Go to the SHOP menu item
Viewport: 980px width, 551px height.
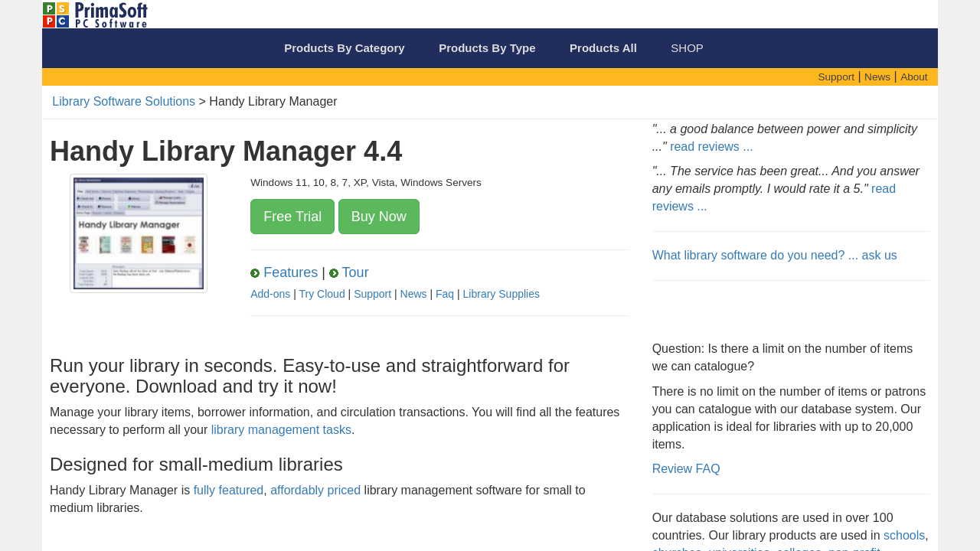point(687,48)
